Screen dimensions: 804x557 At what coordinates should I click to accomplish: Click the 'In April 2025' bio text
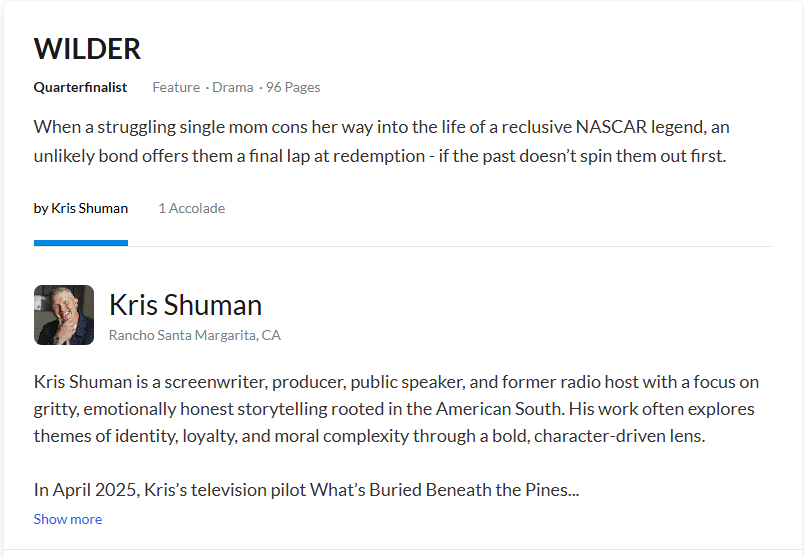coord(87,490)
